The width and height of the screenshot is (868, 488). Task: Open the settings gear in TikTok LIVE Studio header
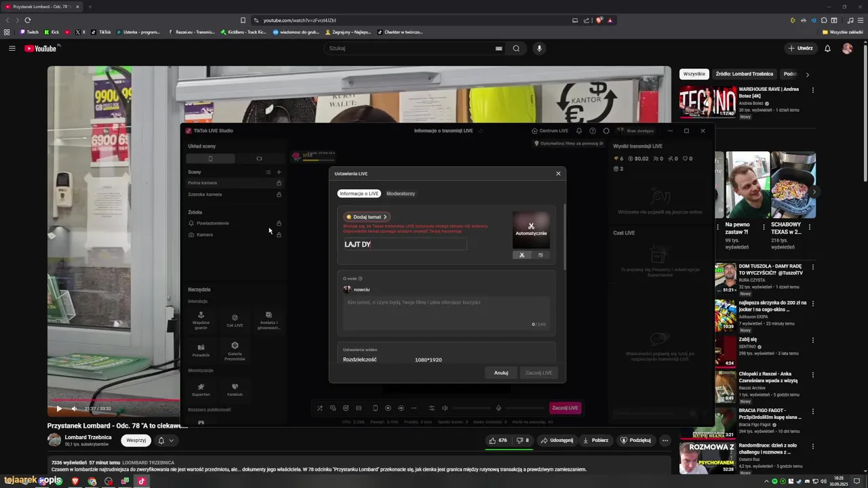pos(606,131)
